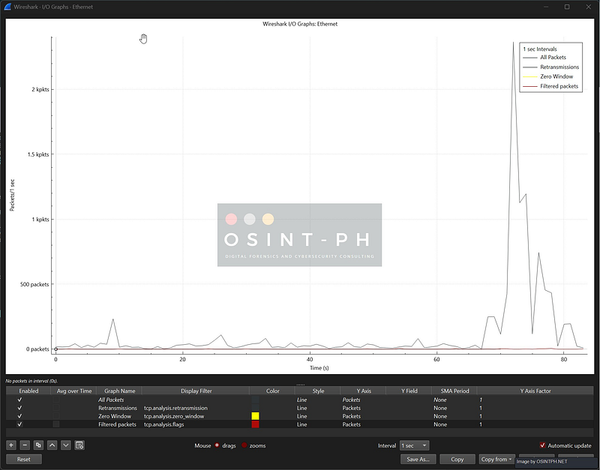The height and width of the screenshot is (470, 600).
Task: Select the Retransmissions graph name cell
Action: coord(119,408)
